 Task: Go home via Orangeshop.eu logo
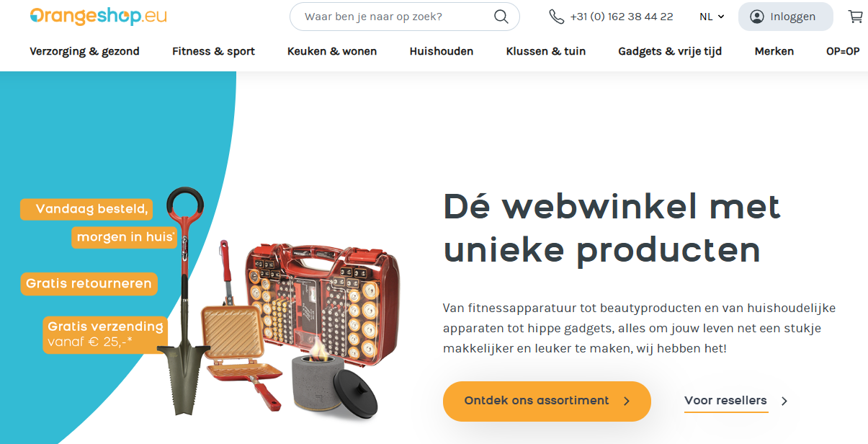98,16
